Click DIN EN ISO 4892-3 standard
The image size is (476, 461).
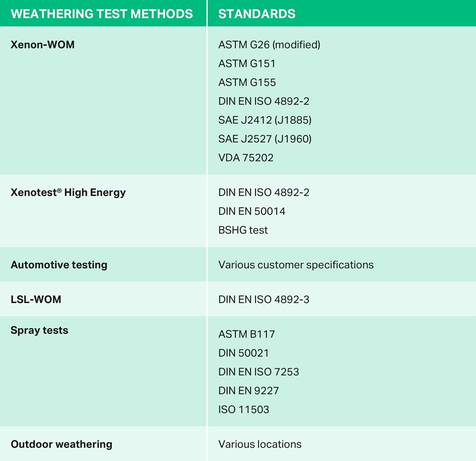(x=264, y=300)
